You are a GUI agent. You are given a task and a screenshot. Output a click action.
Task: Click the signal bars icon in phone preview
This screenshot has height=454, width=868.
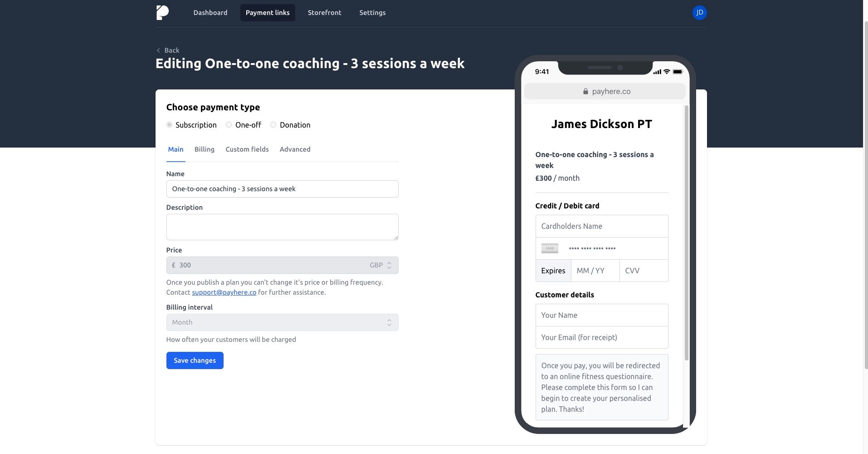[657, 72]
